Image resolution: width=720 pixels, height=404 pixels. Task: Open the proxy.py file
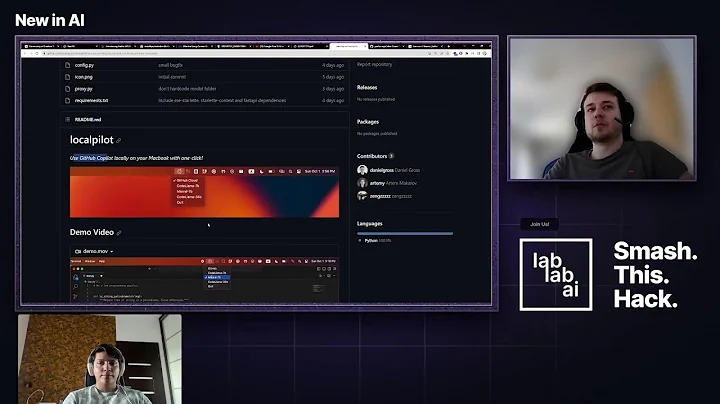[x=84, y=89]
